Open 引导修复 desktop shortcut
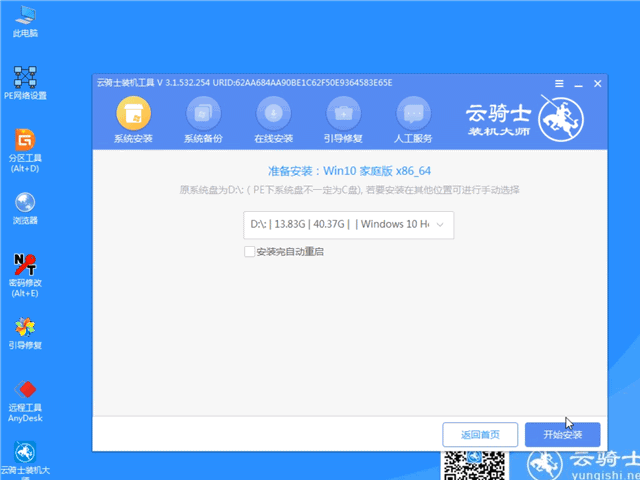 (25, 334)
